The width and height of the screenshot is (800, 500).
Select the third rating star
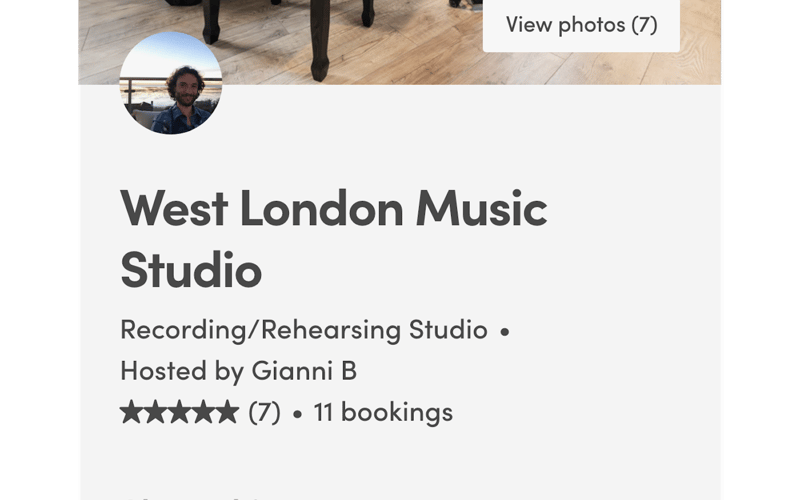[x=179, y=412]
